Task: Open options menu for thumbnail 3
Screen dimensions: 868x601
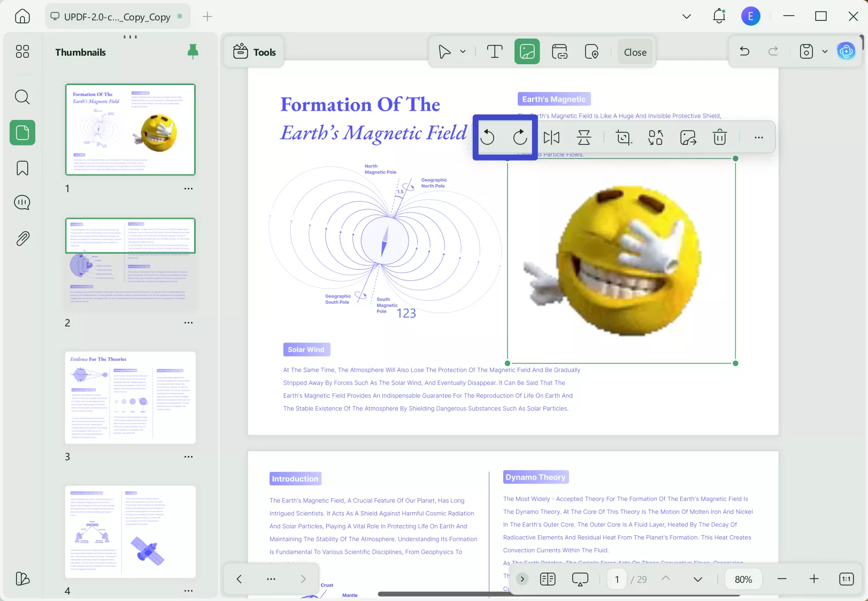Action: [x=188, y=457]
